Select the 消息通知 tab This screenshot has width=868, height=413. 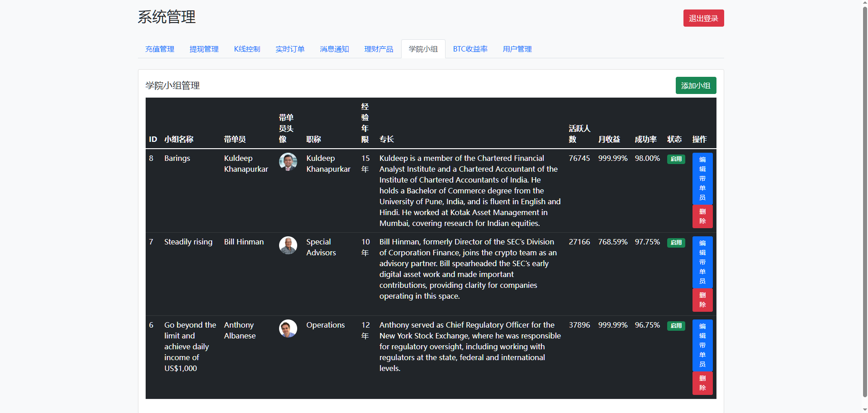coord(334,49)
